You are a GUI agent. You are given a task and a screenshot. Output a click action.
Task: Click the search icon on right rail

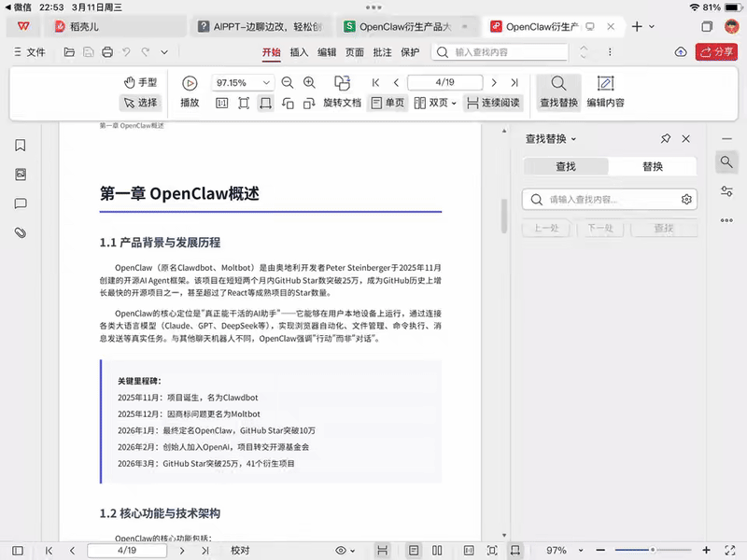(726, 162)
